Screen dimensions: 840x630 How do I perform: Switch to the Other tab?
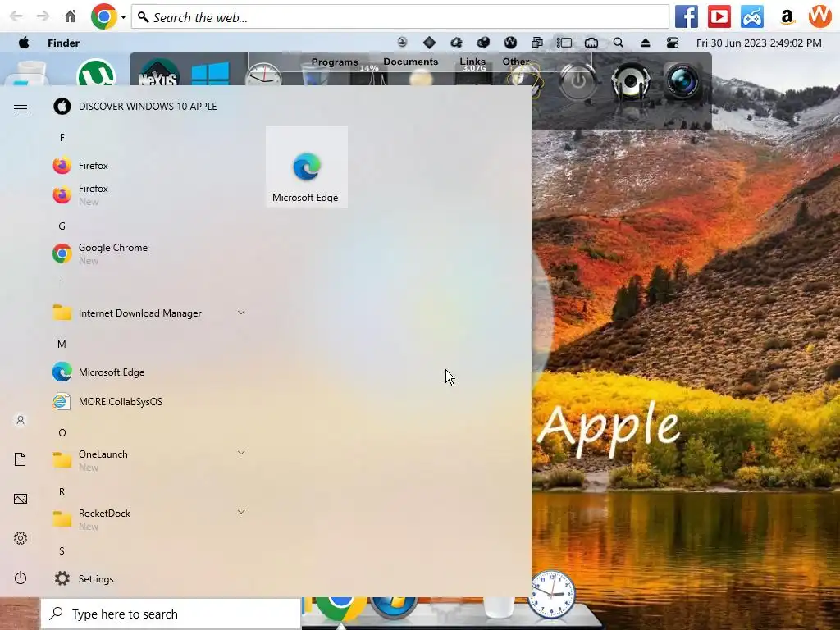(516, 62)
